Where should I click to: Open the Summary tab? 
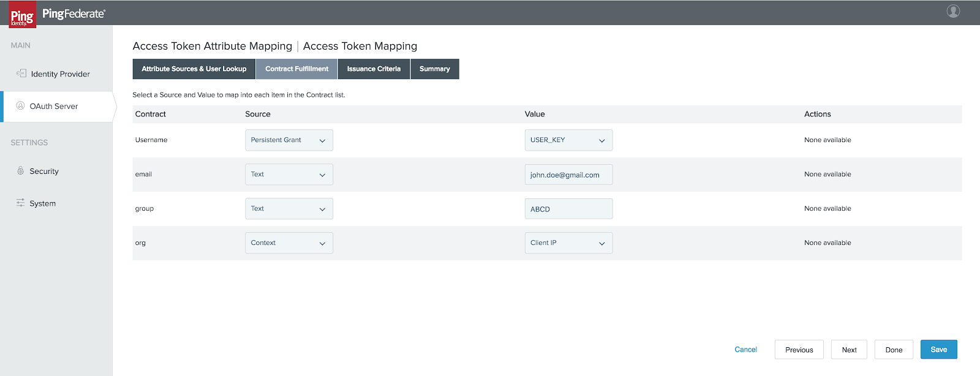pyautogui.click(x=434, y=69)
